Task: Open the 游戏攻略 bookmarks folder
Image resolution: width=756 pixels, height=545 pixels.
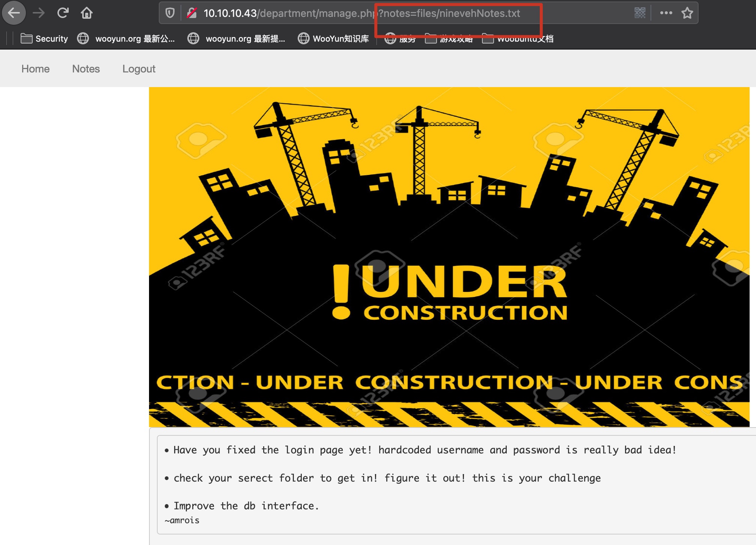Action: [x=449, y=39]
